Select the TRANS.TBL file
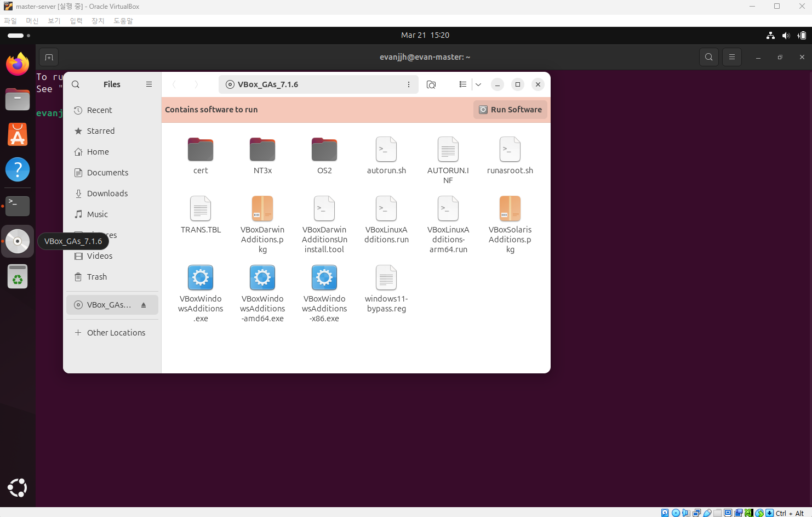The width and height of the screenshot is (812, 517). (201, 215)
